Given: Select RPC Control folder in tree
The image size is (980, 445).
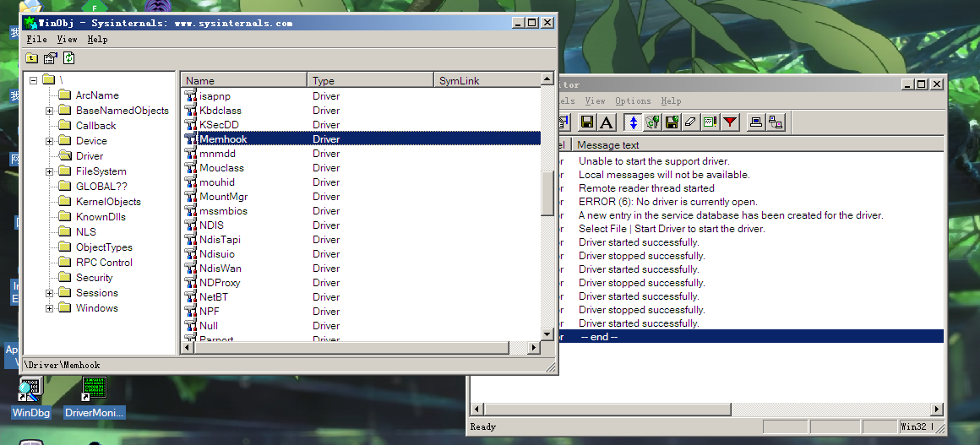Looking at the screenshot, I should click(x=95, y=263).
